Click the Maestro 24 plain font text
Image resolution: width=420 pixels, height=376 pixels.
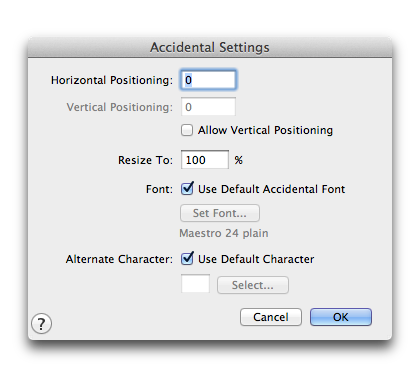(224, 233)
